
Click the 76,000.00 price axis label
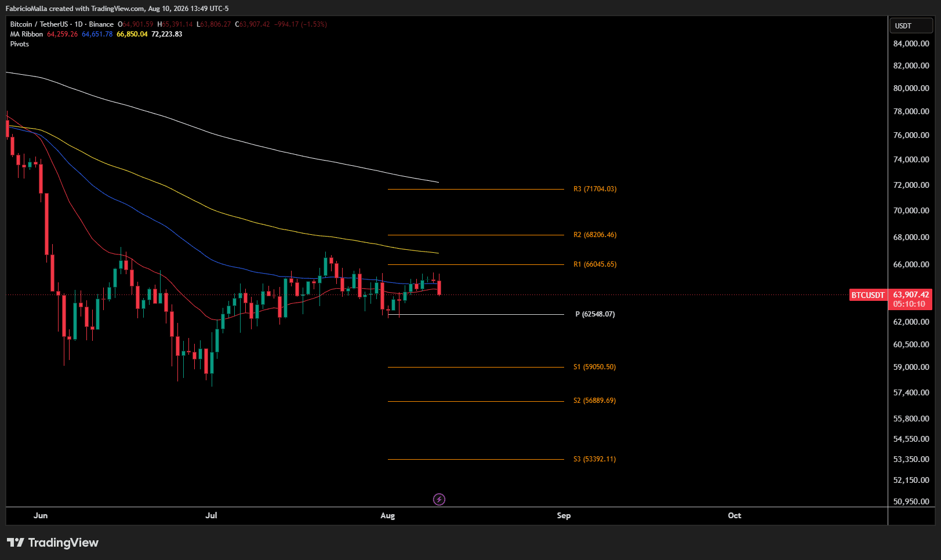[x=911, y=135]
